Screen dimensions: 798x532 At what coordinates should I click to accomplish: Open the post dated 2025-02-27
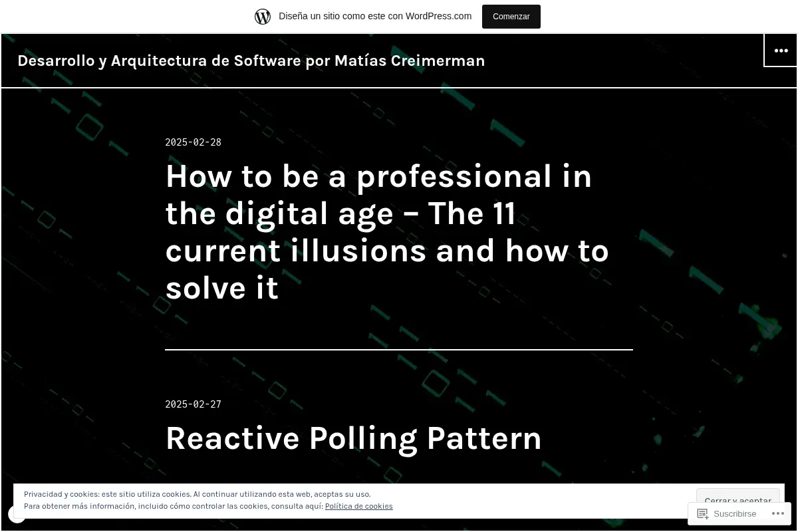tap(194, 404)
